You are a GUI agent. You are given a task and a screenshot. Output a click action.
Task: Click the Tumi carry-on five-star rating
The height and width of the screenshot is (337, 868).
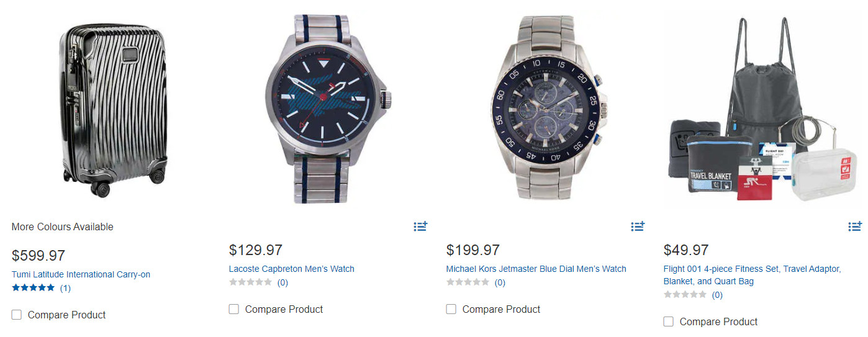click(34, 288)
